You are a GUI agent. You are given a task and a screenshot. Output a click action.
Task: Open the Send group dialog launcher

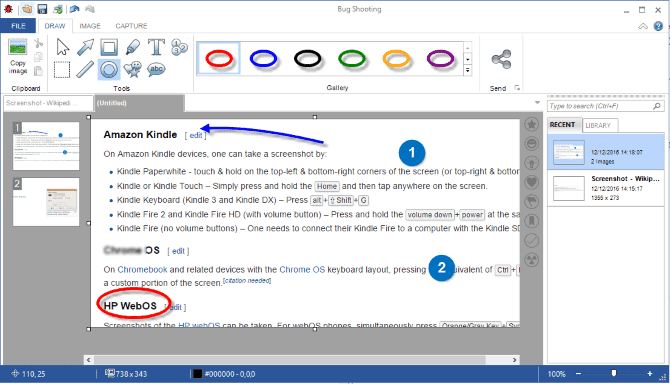point(517,88)
